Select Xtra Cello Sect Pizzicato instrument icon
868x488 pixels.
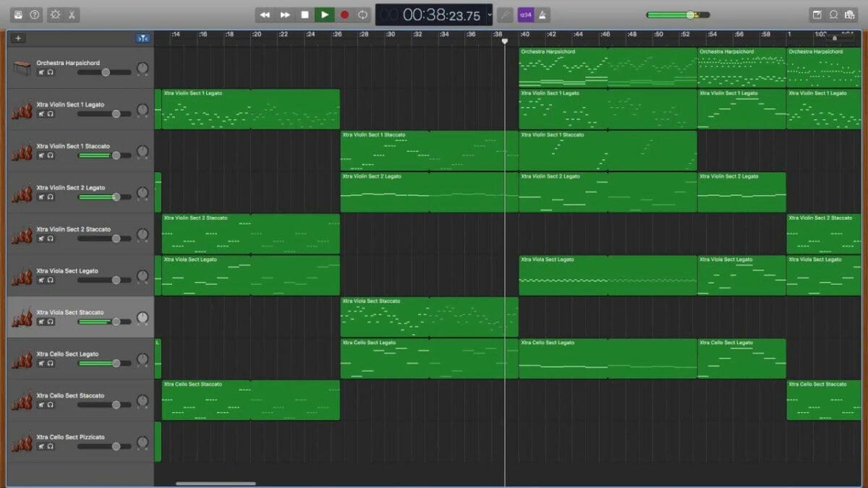tap(22, 442)
